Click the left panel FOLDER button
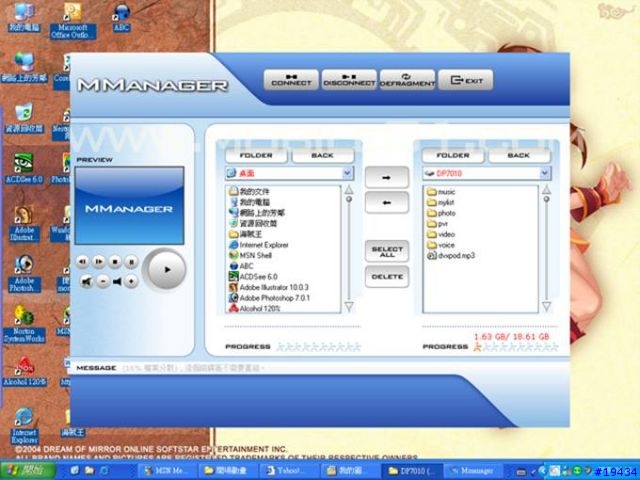Screen dimensions: 640x480 click(x=256, y=156)
